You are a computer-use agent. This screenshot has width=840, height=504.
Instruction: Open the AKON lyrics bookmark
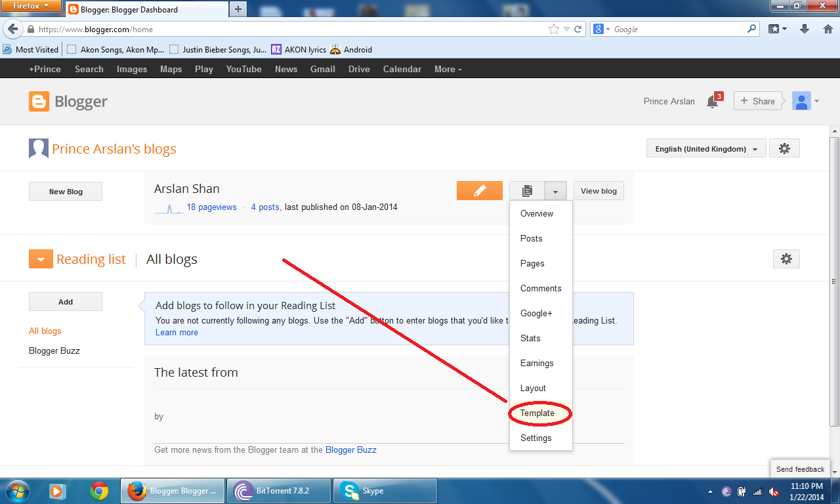[299, 50]
